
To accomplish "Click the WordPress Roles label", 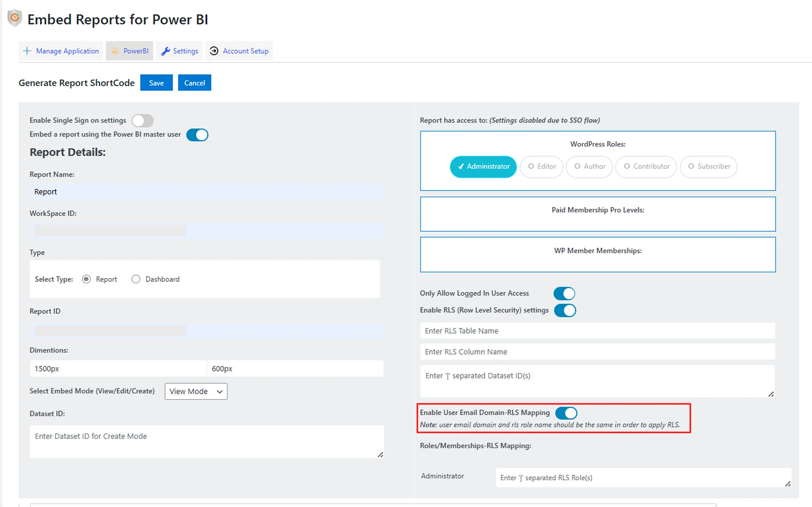I will (x=598, y=144).
